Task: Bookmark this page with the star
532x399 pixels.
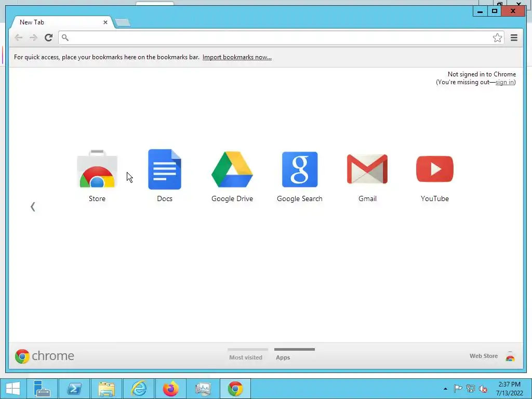Action: pyautogui.click(x=497, y=37)
